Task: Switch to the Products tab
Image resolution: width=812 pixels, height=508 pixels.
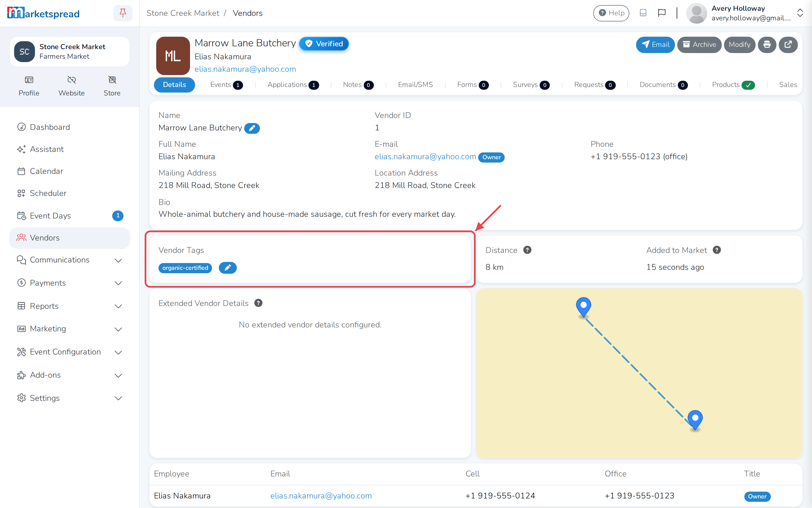Action: [733, 85]
